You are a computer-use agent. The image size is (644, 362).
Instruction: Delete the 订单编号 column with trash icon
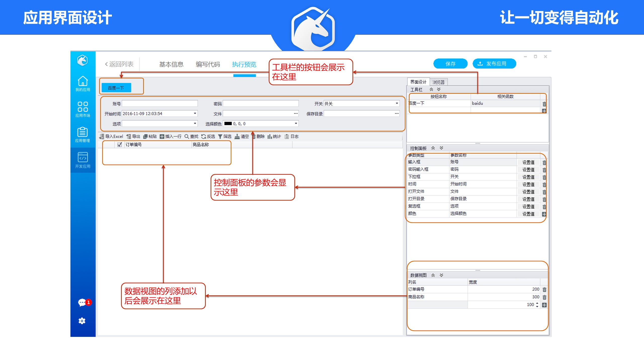click(544, 290)
